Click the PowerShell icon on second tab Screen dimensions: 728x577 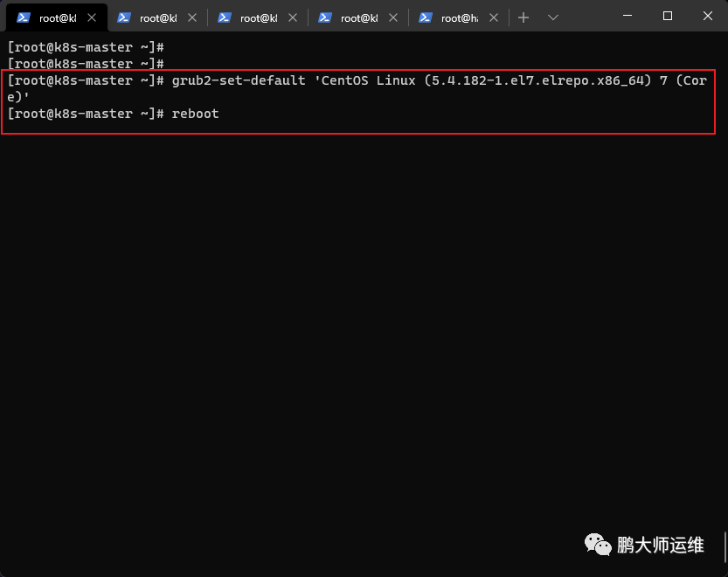pyautogui.click(x=124, y=17)
